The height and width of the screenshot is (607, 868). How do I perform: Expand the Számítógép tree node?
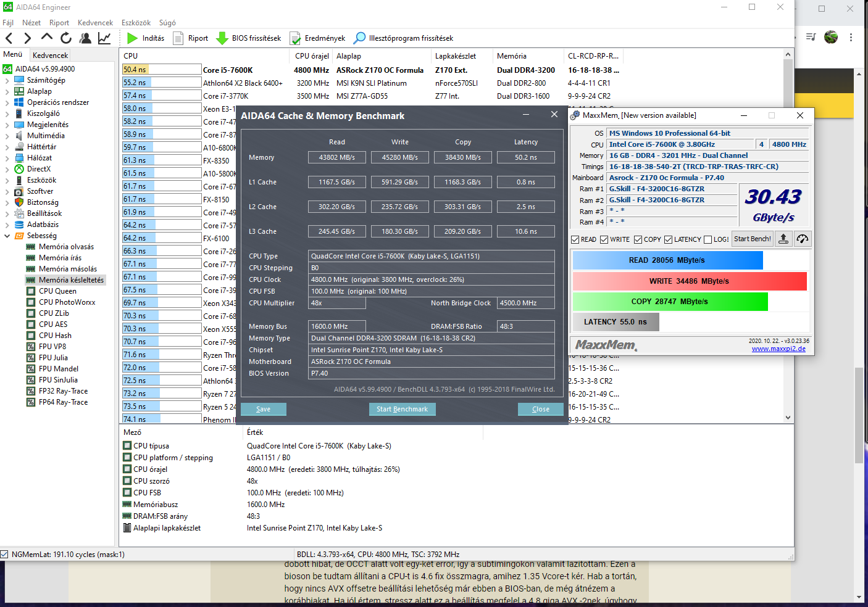pos(7,80)
